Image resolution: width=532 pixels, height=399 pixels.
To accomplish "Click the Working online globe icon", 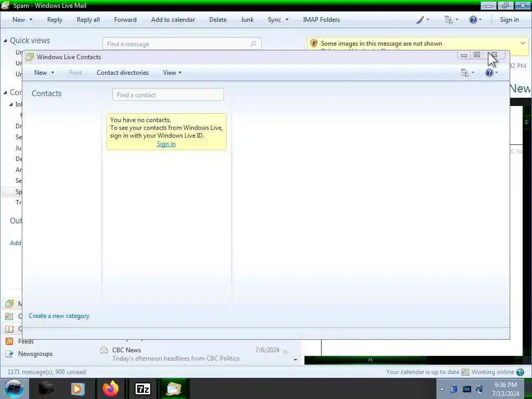I will click(520, 372).
